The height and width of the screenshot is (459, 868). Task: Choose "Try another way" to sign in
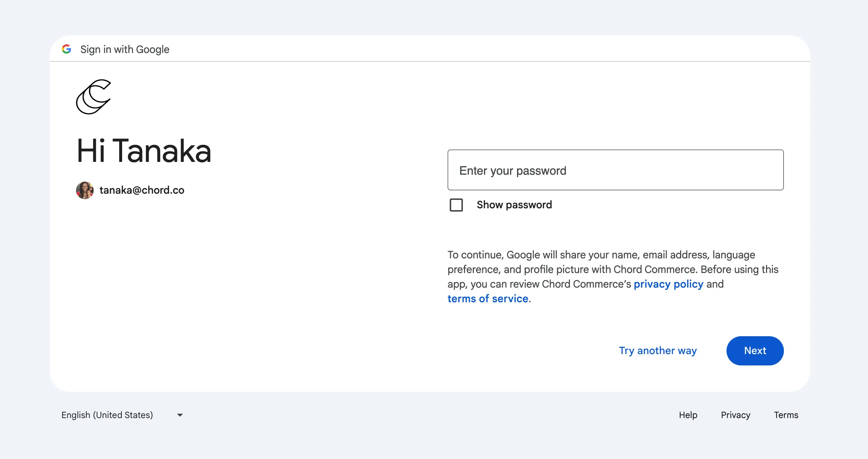[658, 351]
